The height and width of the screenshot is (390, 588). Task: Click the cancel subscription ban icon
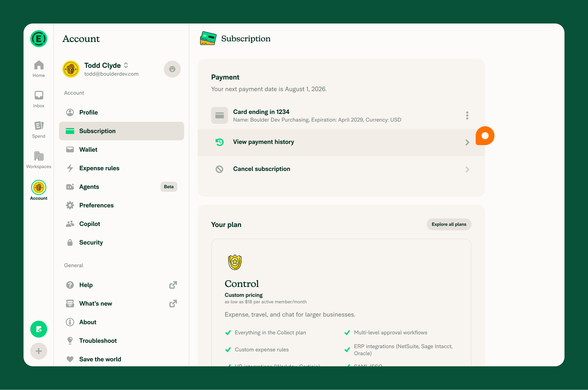pos(220,169)
